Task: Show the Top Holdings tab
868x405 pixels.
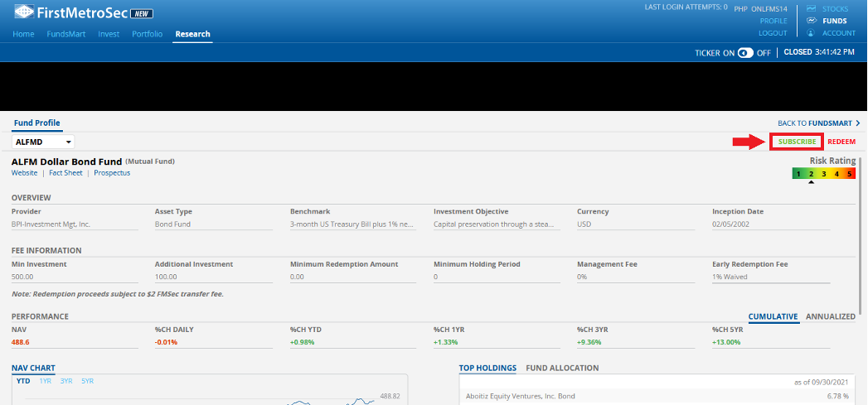Action: pos(487,368)
